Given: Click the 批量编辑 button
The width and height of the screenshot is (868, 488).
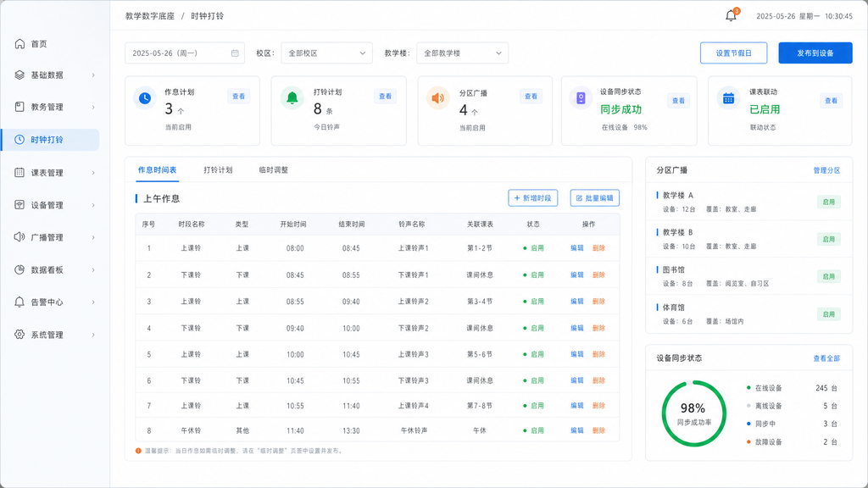Looking at the screenshot, I should pos(594,197).
